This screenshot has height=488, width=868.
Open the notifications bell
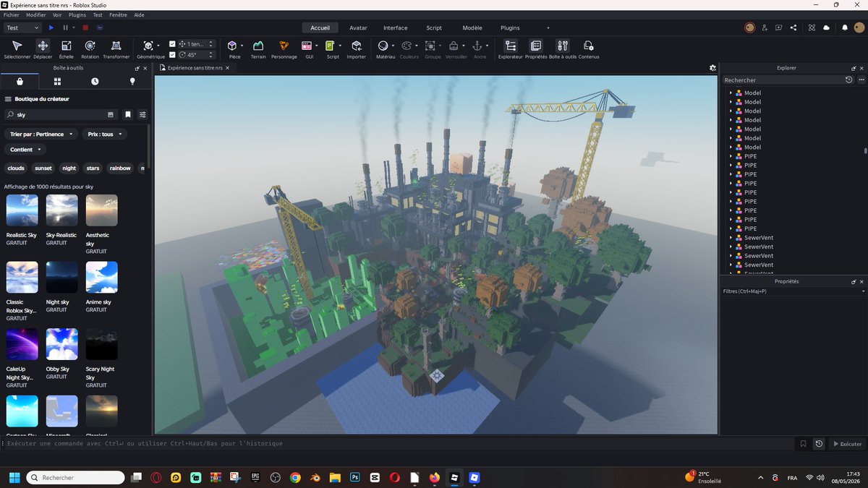[845, 27]
